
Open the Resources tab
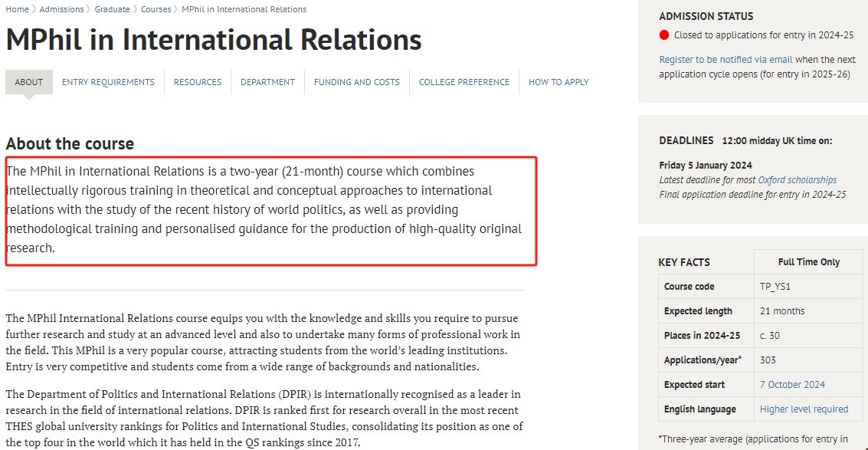tap(198, 82)
